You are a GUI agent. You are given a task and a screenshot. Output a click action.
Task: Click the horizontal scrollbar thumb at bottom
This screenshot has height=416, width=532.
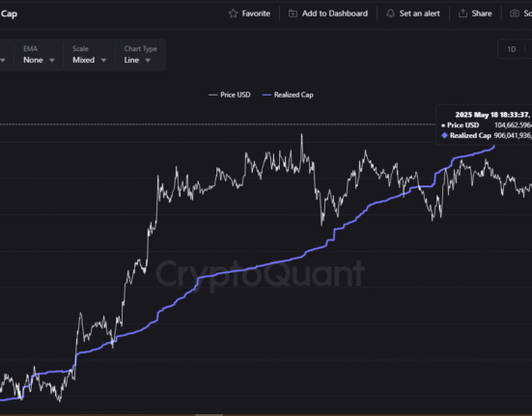209,415
